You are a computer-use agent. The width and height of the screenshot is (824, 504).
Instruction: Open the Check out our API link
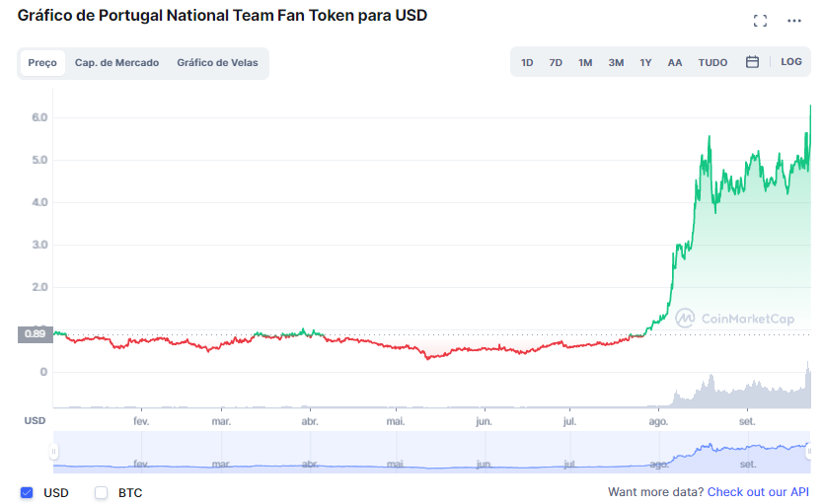pyautogui.click(x=758, y=492)
